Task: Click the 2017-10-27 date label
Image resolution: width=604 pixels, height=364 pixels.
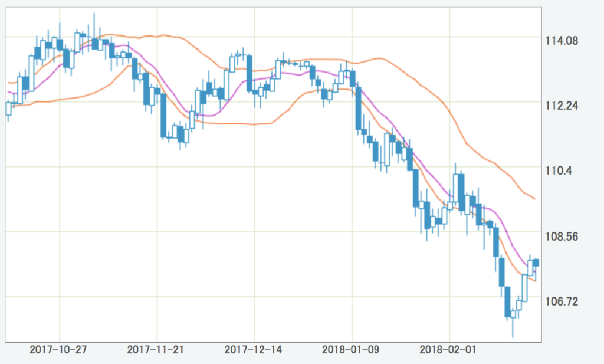Action: 58,350
